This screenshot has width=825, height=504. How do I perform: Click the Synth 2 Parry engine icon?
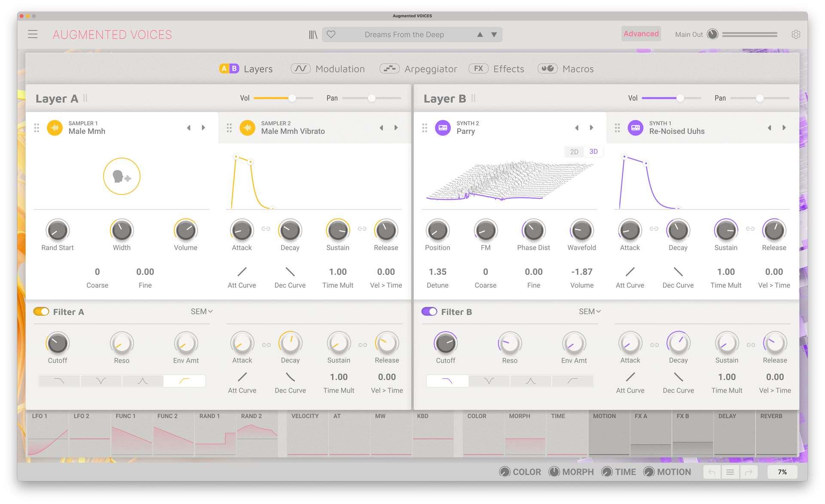pyautogui.click(x=443, y=128)
